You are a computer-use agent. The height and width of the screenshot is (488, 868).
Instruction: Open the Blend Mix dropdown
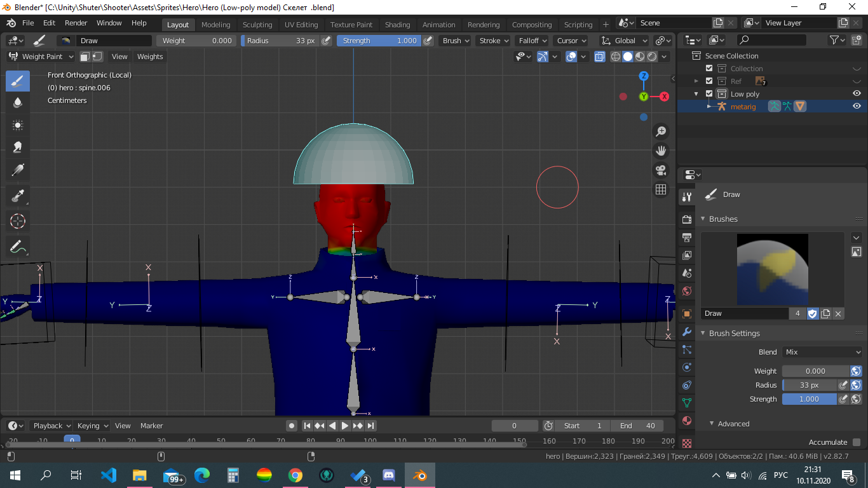point(823,352)
